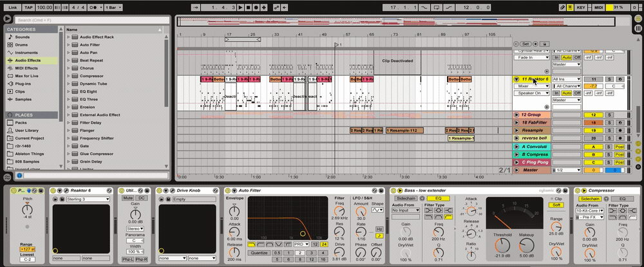Open the Sterling 3 preset dropdown
The height and width of the screenshot is (267, 644).
pyautogui.click(x=88, y=199)
